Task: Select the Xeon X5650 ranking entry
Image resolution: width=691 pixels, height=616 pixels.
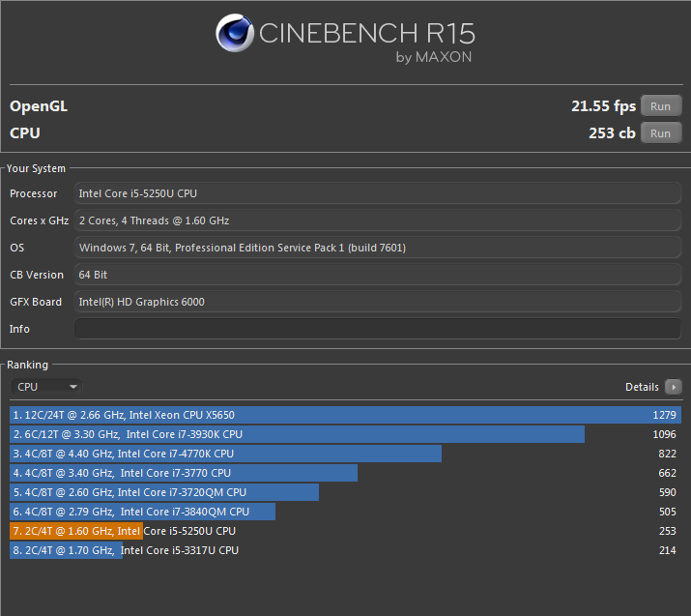Action: pos(345,415)
